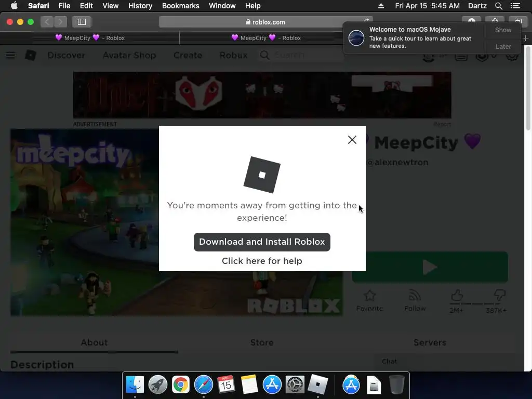Screen dimensions: 532x399
Task: Open System Preferences gear in dock
Action: [x=295, y=385]
